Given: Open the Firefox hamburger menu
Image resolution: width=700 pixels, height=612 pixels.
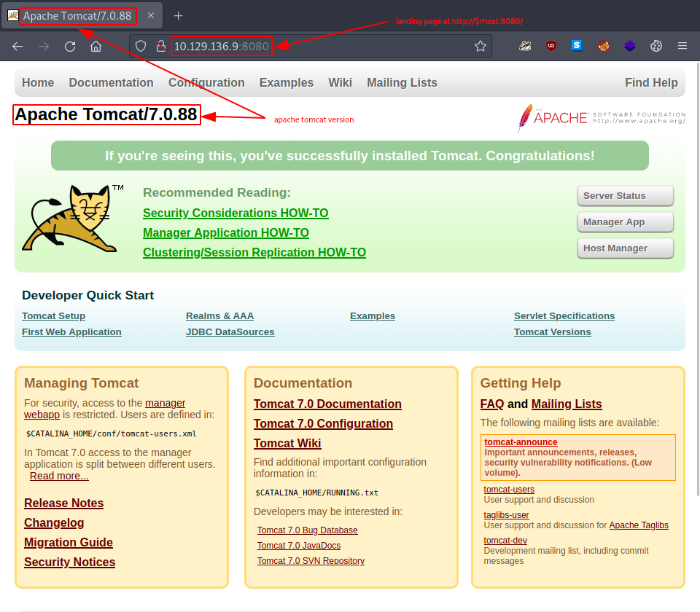Looking at the screenshot, I should click(x=682, y=45).
